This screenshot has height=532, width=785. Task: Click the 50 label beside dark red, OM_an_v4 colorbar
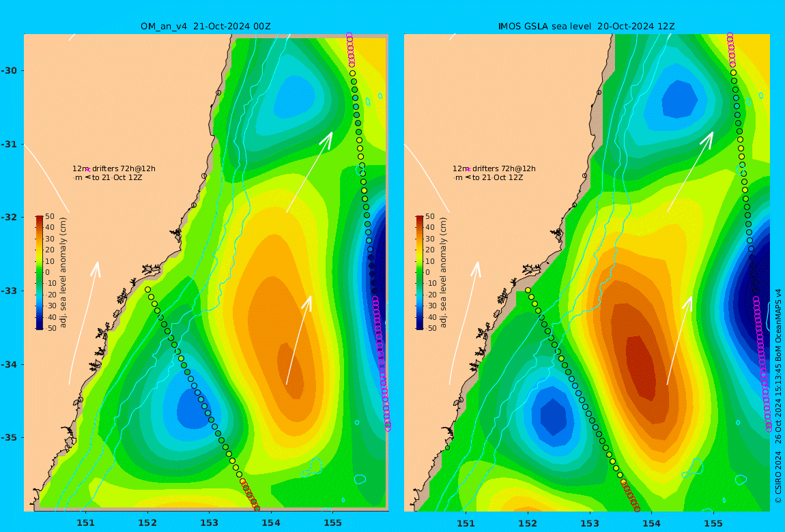[50, 217]
